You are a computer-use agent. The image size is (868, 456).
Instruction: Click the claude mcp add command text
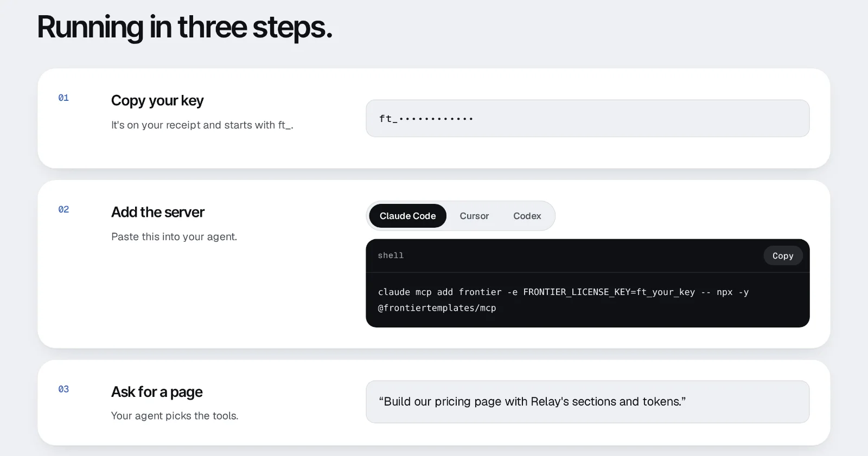(563, 300)
